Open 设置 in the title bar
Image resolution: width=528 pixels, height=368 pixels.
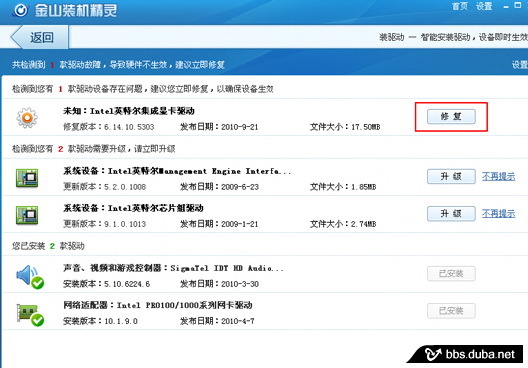484,6
